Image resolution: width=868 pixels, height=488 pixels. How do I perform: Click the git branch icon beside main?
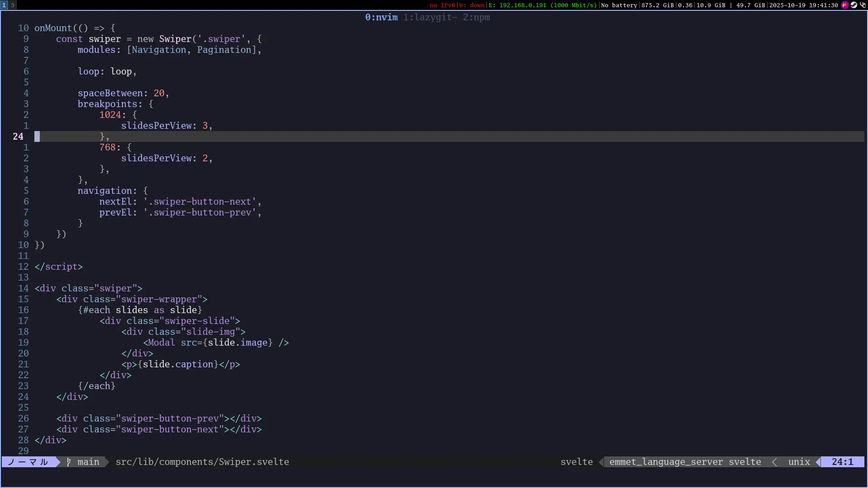coord(69,462)
